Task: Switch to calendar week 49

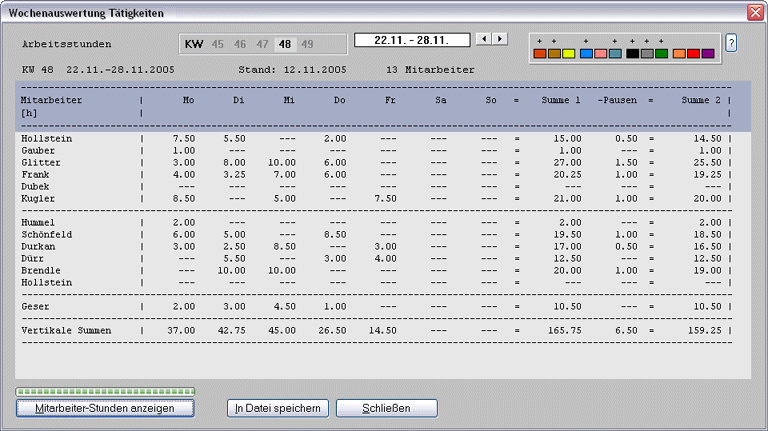Action: (x=307, y=45)
